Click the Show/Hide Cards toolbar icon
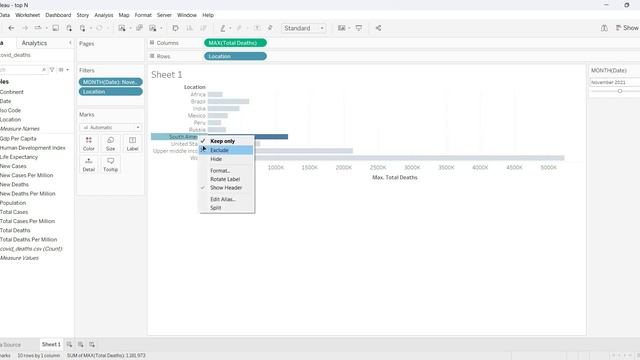Image resolution: width=640 pixels, height=360 pixels. click(341, 28)
